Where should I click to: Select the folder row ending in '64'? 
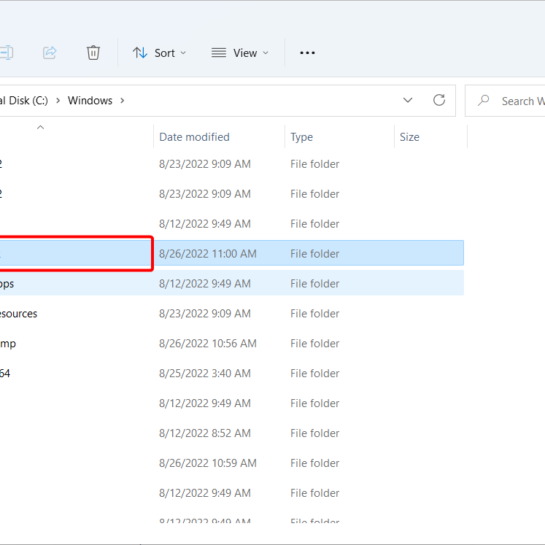(x=232, y=373)
